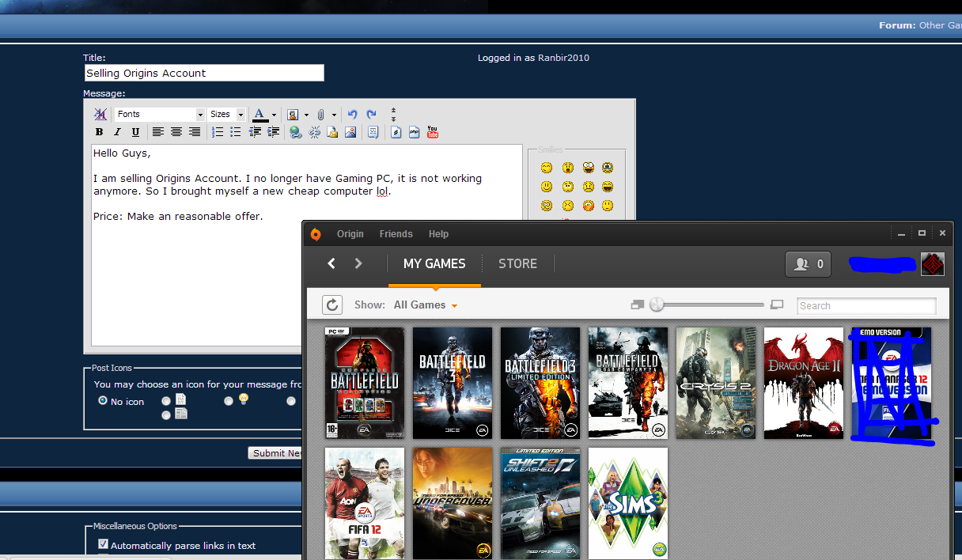Switch to the STORE tab
The width and height of the screenshot is (962, 560).
(x=517, y=263)
